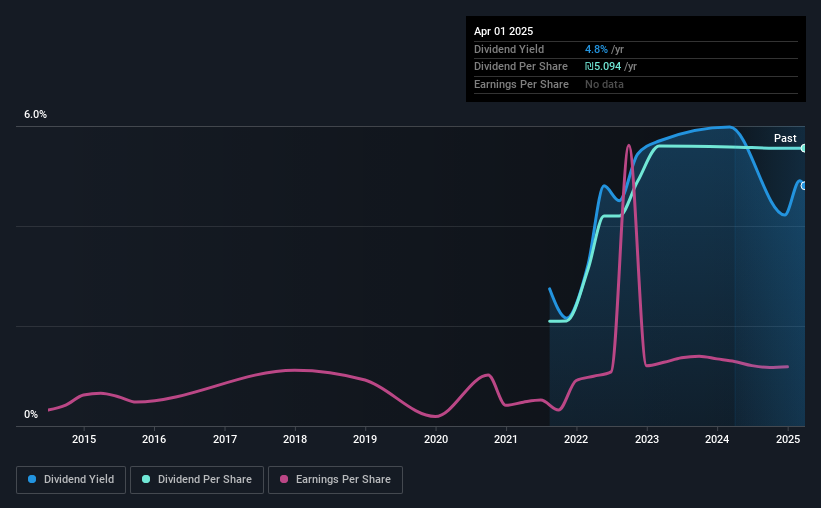
Task: Select the 2022 x-axis year label
Action: pos(576,439)
